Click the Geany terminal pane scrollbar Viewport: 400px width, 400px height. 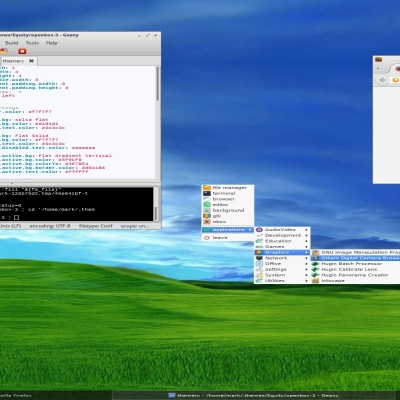pos(155,204)
